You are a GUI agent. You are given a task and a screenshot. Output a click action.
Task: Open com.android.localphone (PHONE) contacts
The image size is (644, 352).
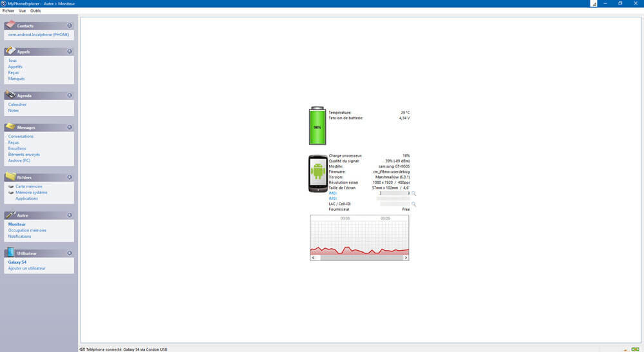click(x=39, y=35)
